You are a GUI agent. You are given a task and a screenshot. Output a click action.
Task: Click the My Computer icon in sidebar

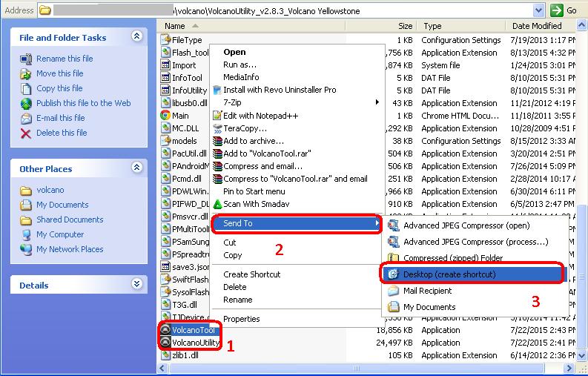click(26, 234)
